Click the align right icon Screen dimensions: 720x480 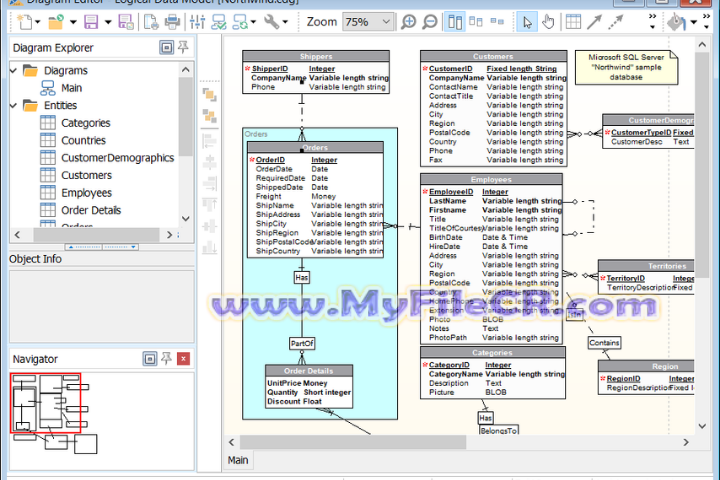point(210,183)
